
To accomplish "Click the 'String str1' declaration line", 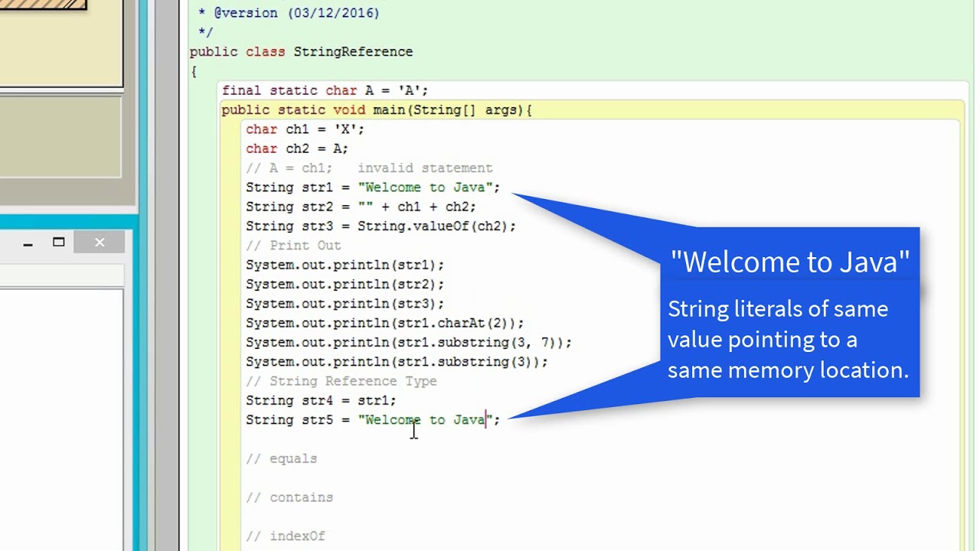I will tap(373, 187).
